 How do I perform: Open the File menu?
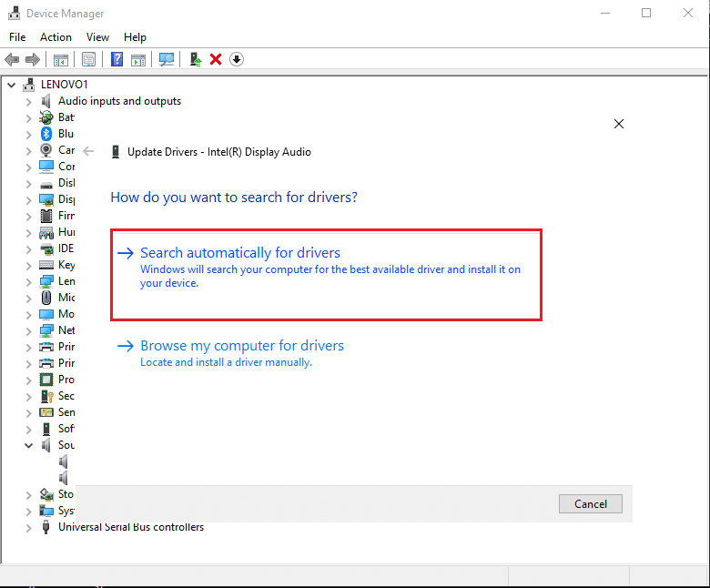[17, 37]
